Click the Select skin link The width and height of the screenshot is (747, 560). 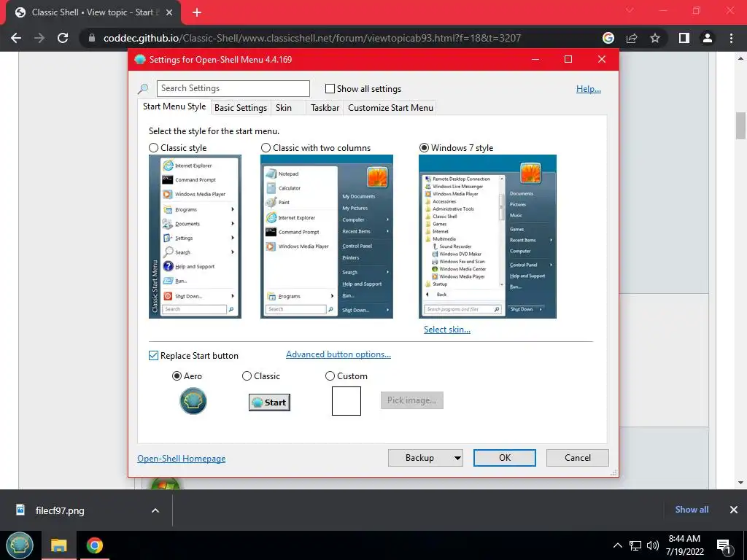447,330
